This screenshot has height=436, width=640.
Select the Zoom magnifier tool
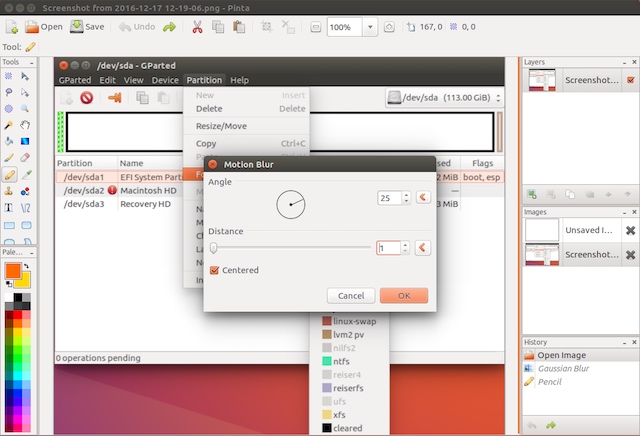[x=25, y=109]
